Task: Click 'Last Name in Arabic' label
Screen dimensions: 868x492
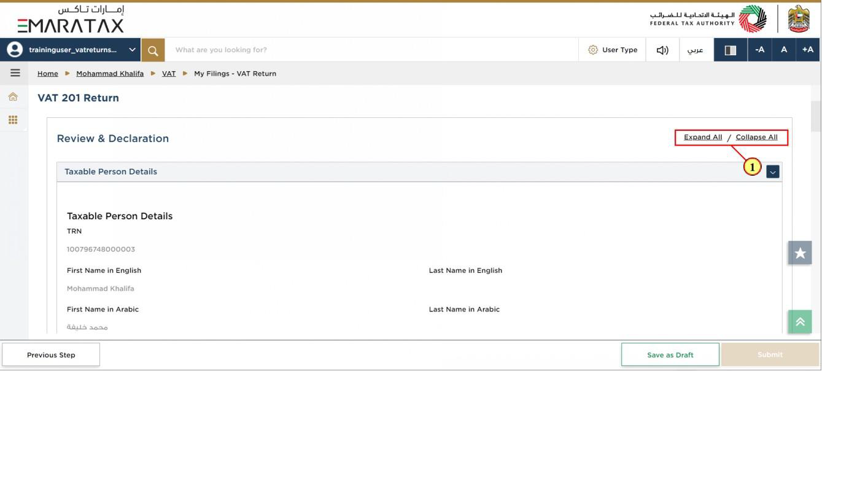Action: tap(464, 309)
